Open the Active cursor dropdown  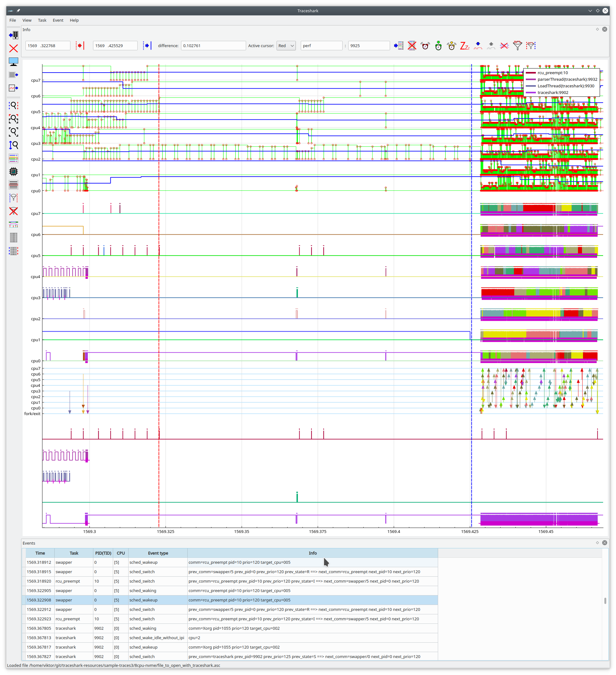click(286, 46)
